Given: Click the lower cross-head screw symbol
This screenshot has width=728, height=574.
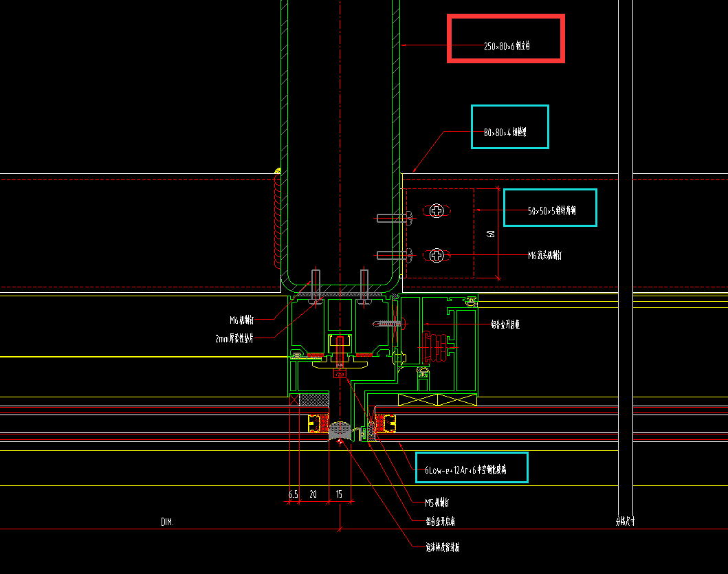Looking at the screenshot, I should point(437,256).
